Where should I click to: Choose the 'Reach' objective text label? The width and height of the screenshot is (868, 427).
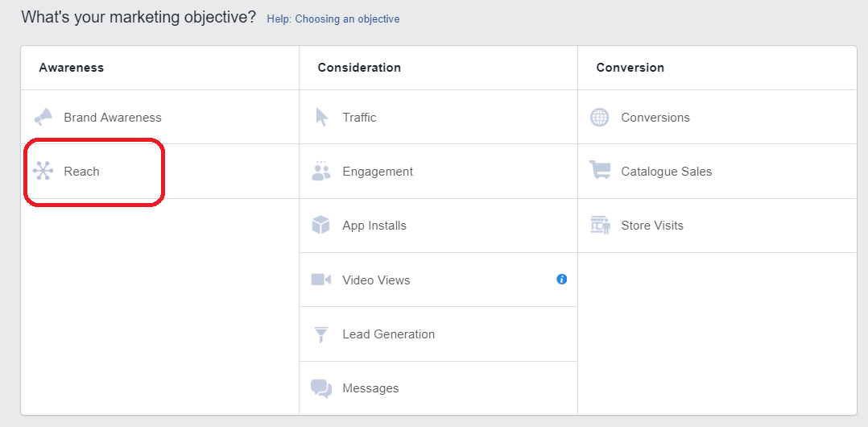(82, 172)
